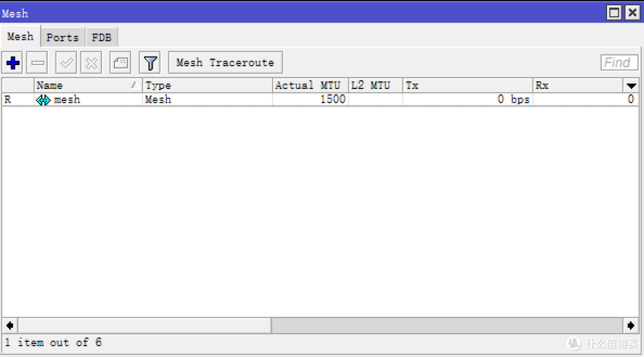Click the horizontal scrollbar right arrow
This screenshot has height=357, width=644.
coord(631,325)
